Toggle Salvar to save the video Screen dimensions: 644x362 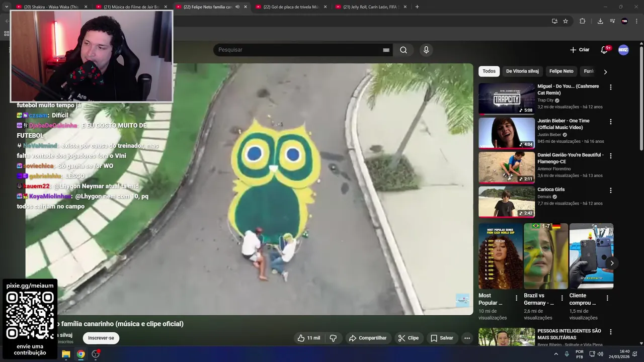pyautogui.click(x=442, y=338)
